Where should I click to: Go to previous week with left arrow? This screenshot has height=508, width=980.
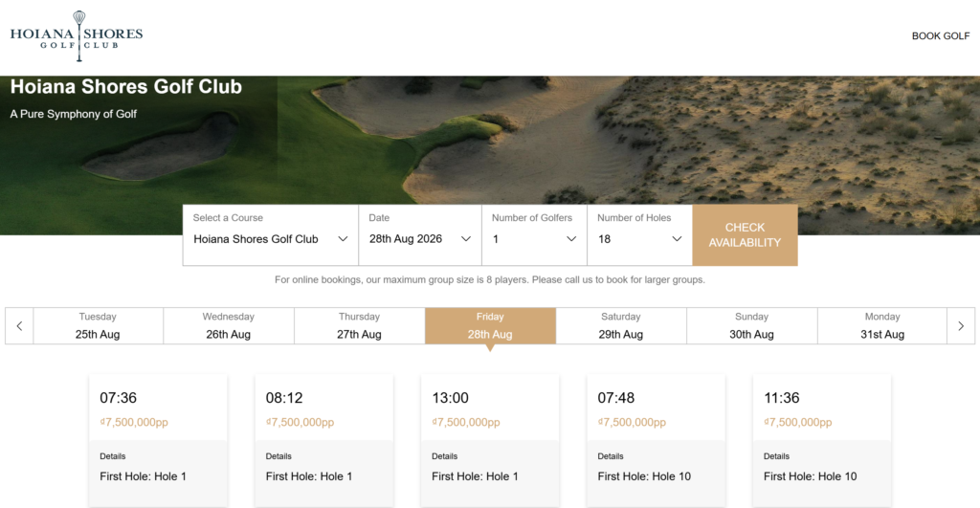pyautogui.click(x=19, y=325)
